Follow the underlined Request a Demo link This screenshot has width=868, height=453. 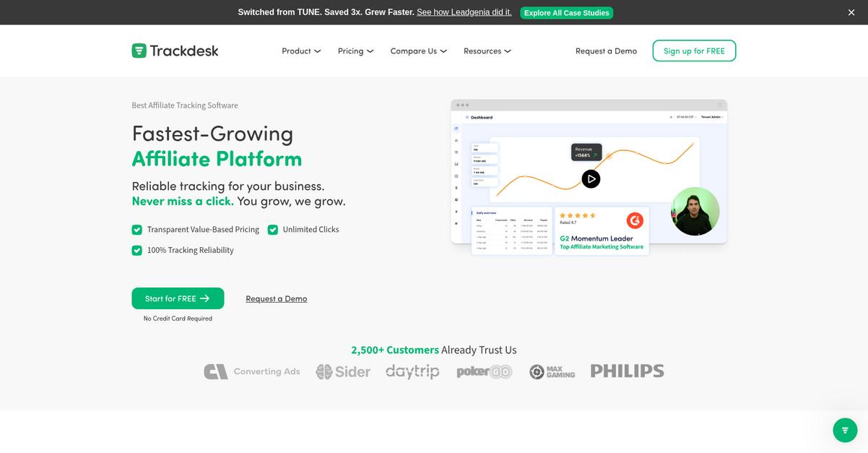tap(277, 298)
